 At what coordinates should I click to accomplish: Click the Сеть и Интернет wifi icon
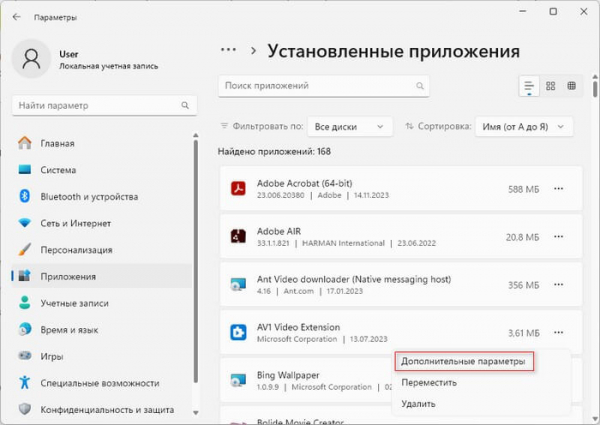25,223
